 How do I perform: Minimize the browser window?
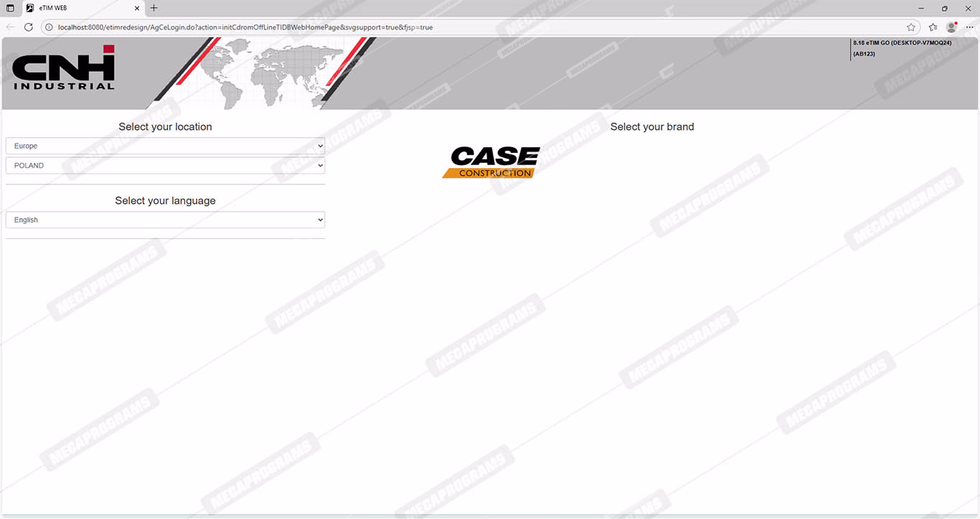tap(920, 8)
